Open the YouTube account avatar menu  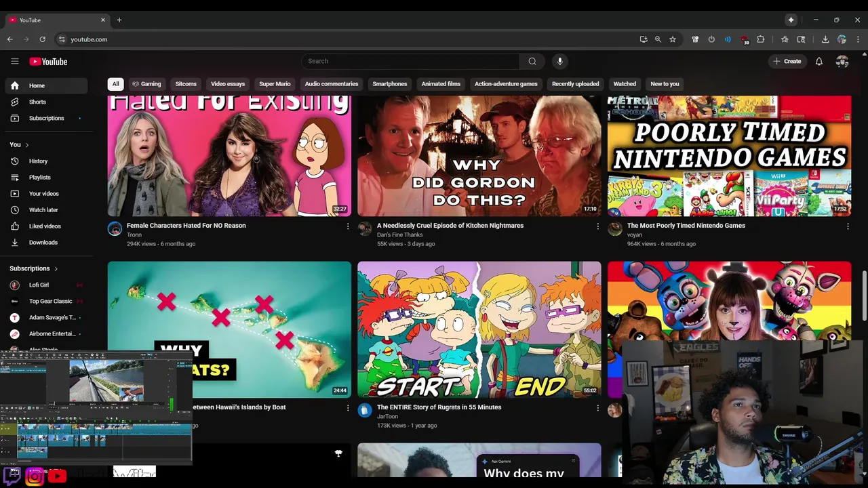tap(842, 61)
